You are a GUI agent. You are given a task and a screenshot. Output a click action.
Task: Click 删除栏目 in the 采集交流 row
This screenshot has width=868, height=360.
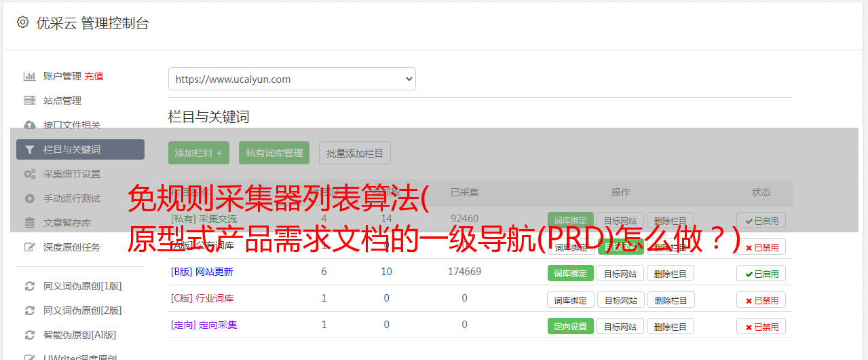[671, 221]
